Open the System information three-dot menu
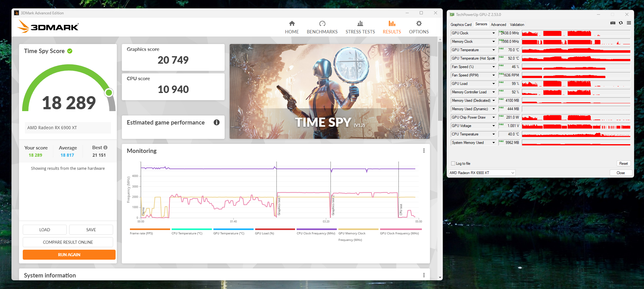 [424, 275]
